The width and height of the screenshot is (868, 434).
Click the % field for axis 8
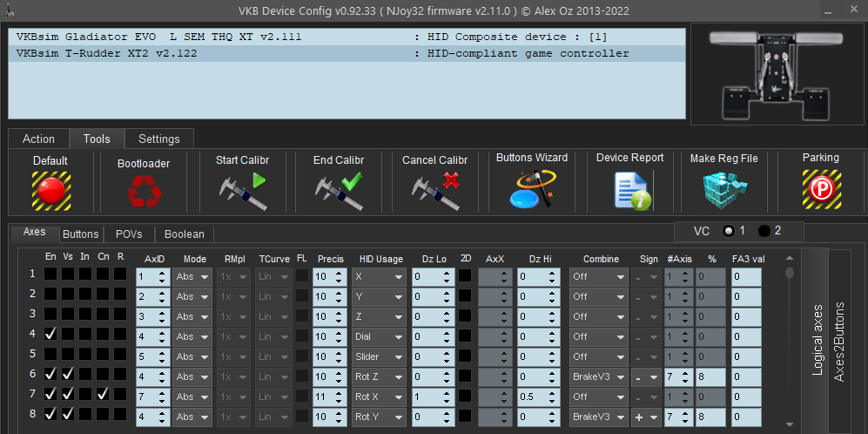[710, 417]
